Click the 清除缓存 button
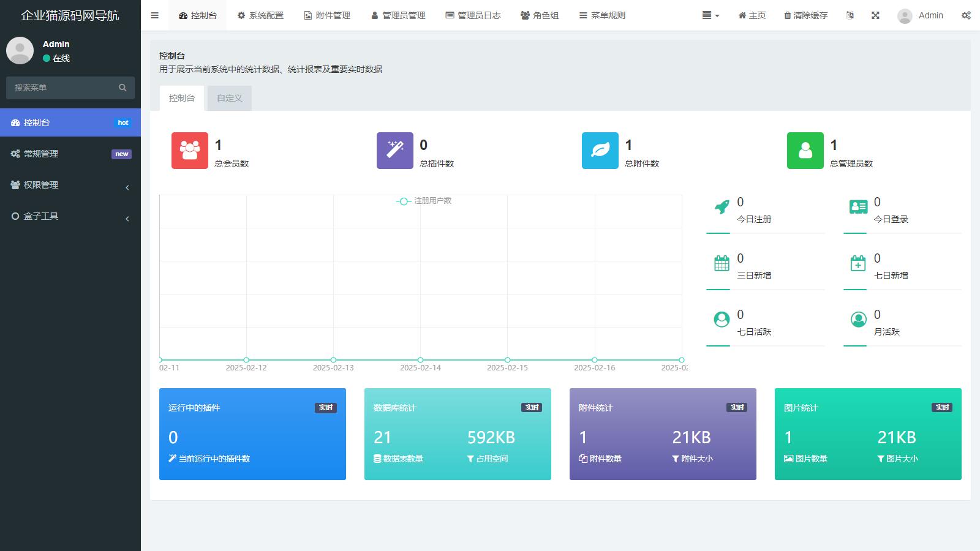 point(805,15)
